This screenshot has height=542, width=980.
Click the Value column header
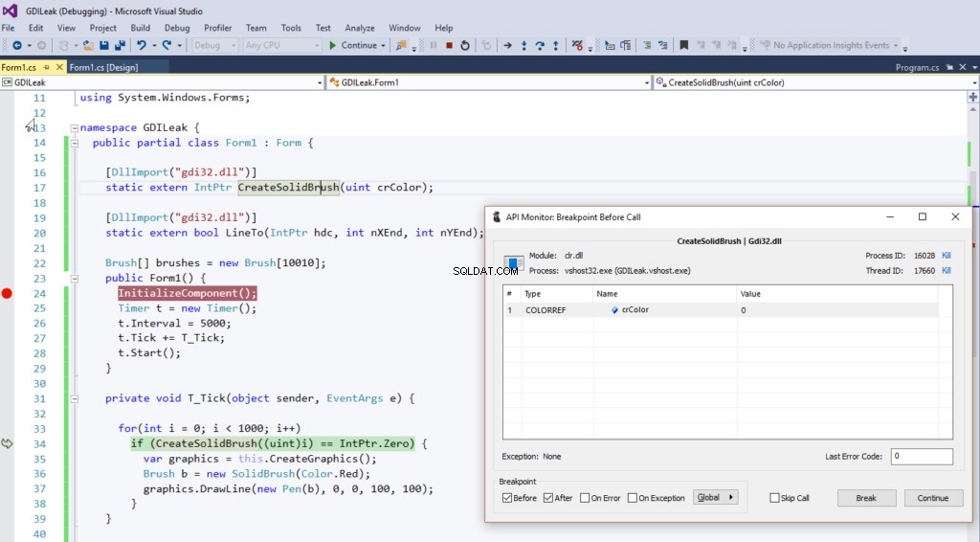[x=836, y=294]
